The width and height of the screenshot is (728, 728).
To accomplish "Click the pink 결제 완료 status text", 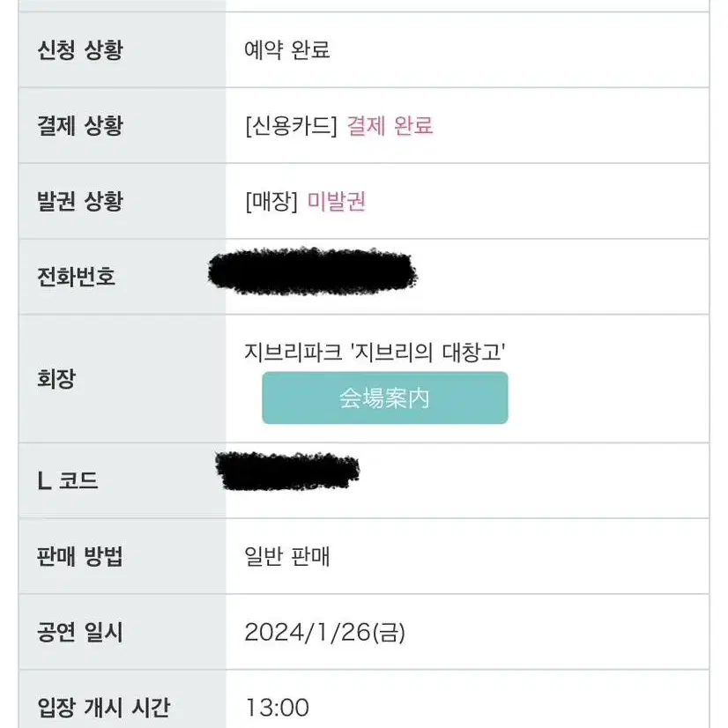I will [x=390, y=125].
